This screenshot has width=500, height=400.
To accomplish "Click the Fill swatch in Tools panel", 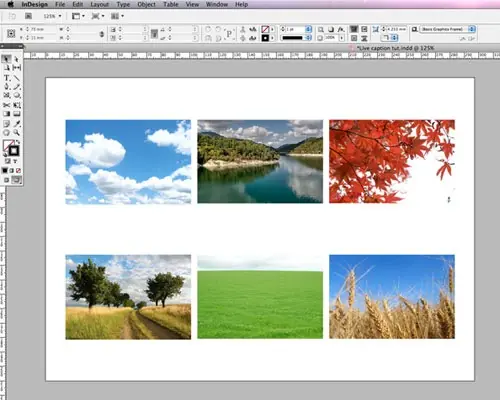I will (7, 145).
